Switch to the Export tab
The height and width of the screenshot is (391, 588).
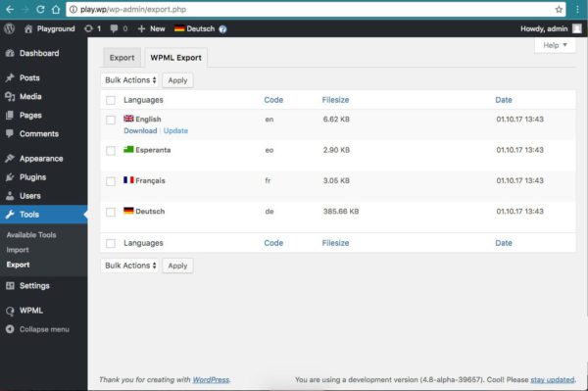pyautogui.click(x=122, y=58)
